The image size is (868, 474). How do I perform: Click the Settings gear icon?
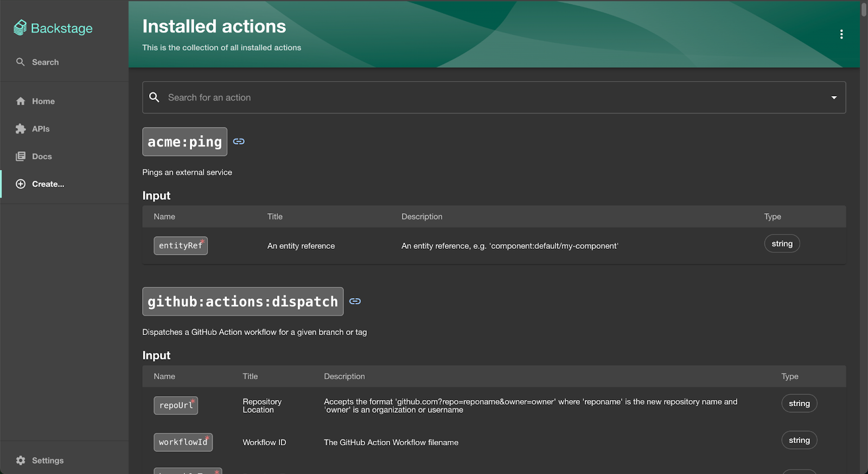pos(21,460)
